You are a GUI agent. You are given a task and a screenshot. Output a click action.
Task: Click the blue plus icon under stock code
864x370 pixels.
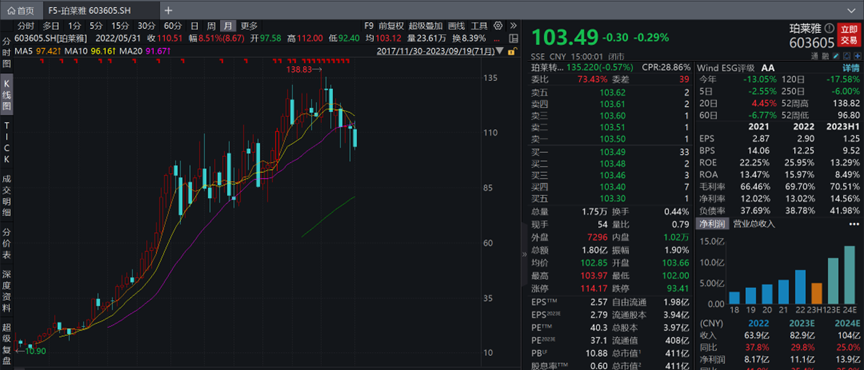(x=857, y=56)
